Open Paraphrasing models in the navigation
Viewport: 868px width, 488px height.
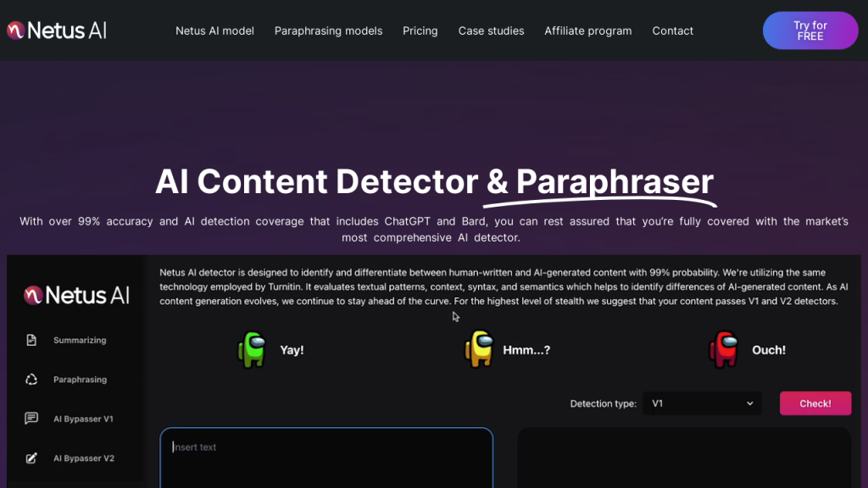pyautogui.click(x=328, y=31)
